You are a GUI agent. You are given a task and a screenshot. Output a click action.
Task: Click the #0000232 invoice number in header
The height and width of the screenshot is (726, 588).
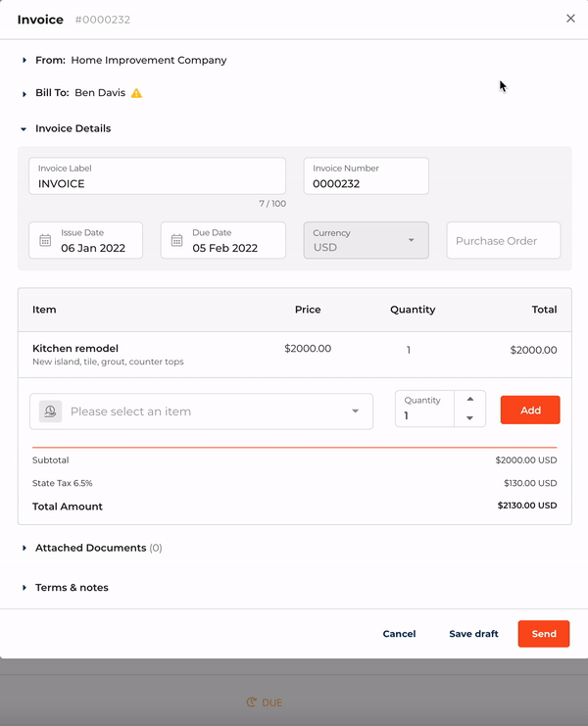[x=103, y=20]
